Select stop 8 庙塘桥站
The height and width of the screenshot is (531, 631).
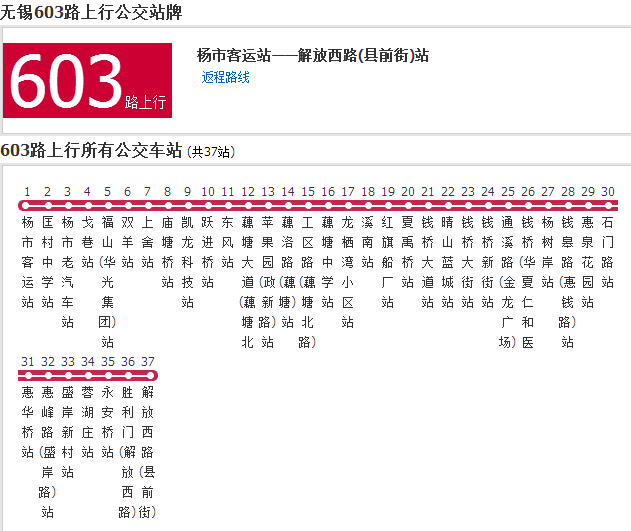point(167,252)
